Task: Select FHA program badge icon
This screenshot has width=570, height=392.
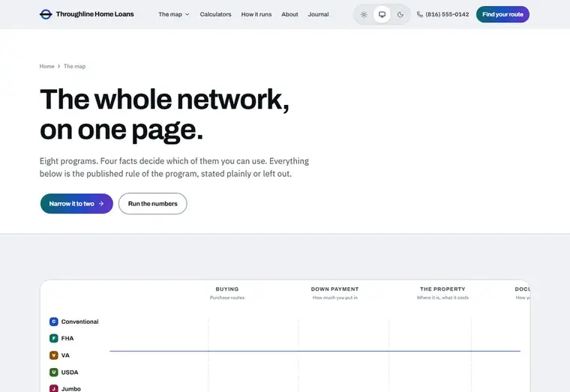Action: [54, 338]
